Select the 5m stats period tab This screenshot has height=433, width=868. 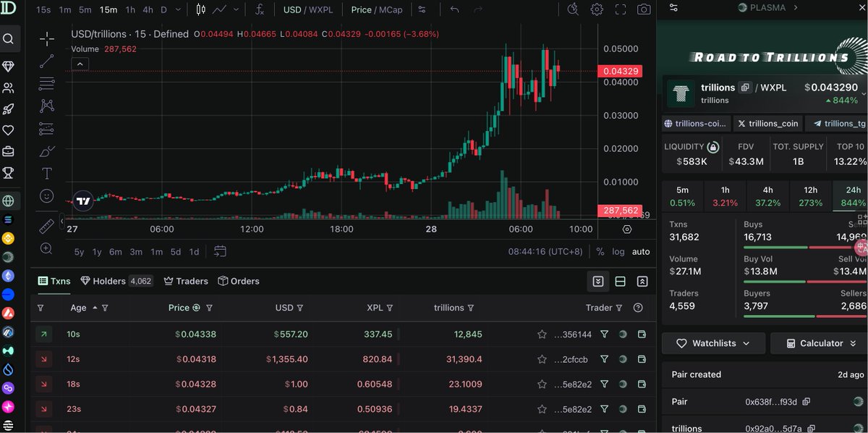tap(682, 196)
